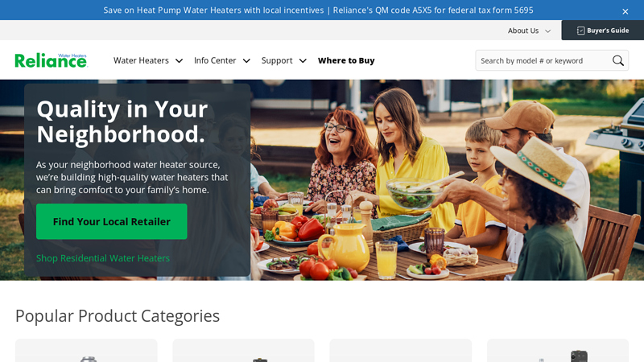The height and width of the screenshot is (362, 644).
Task: Click the search magnifier icon
Action: coord(617,61)
